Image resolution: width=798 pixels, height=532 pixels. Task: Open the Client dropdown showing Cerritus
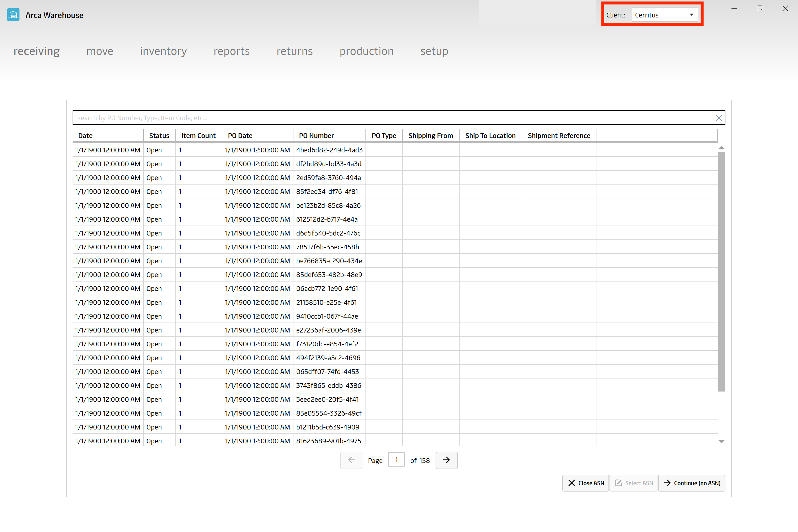(664, 15)
